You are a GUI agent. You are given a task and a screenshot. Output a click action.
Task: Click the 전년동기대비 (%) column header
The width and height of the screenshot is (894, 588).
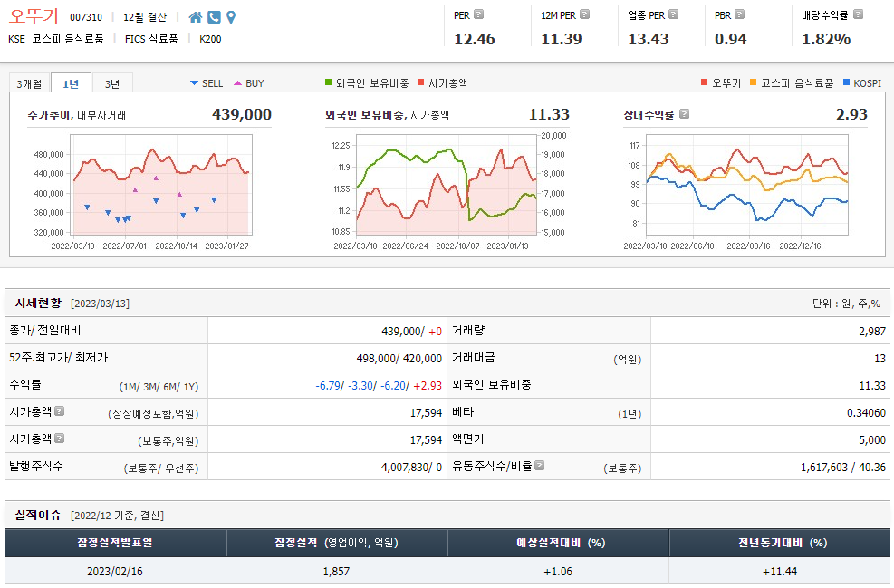[779, 543]
